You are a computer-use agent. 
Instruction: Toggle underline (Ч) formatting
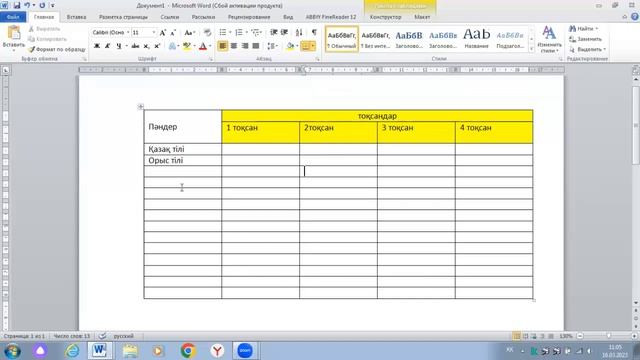[x=118, y=46]
